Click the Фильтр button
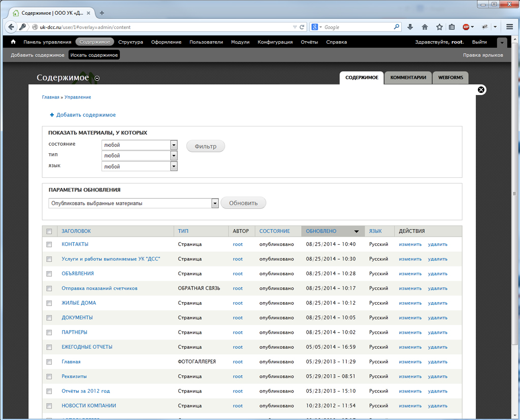This screenshot has height=420, width=520. pyautogui.click(x=206, y=146)
